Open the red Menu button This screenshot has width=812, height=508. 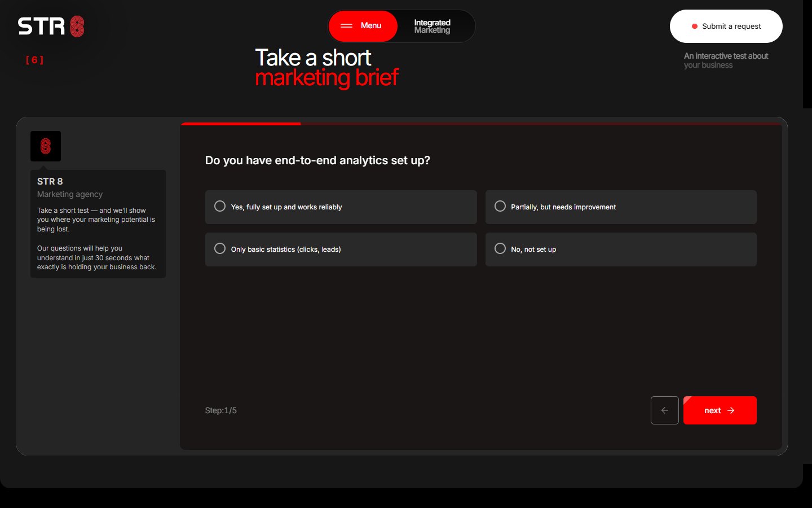click(363, 26)
